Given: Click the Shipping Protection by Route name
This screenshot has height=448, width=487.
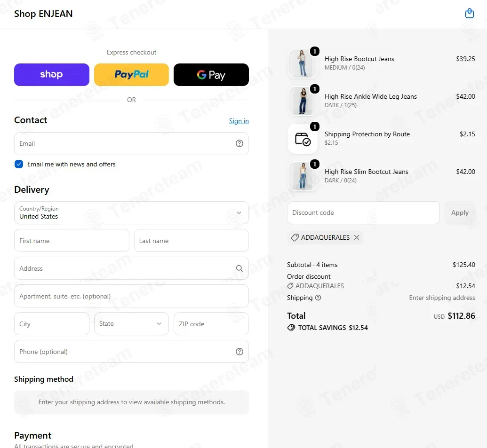Looking at the screenshot, I should click(x=367, y=134).
